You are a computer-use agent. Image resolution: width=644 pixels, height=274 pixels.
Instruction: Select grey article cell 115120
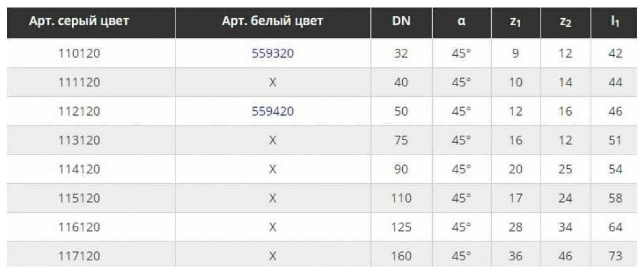click(x=79, y=198)
